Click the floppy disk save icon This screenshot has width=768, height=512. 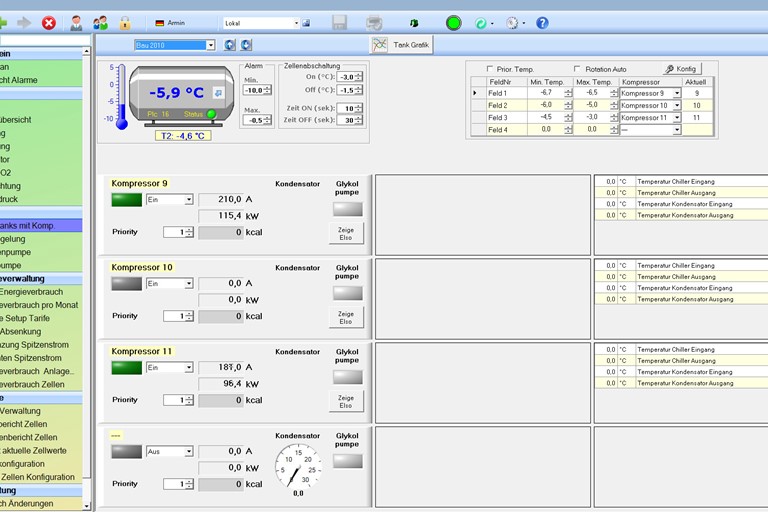[x=339, y=22]
